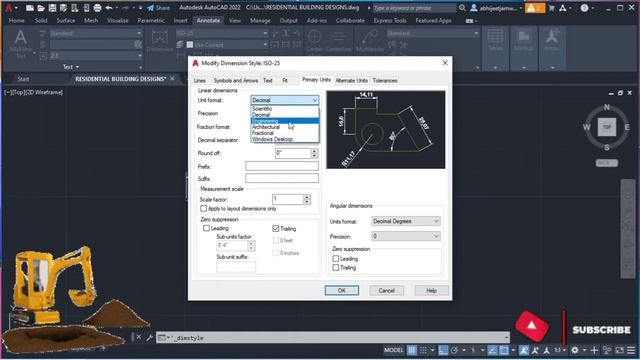Click the search magnifier icon beside keyword box
The height and width of the screenshot is (360, 640).
tap(462, 8)
